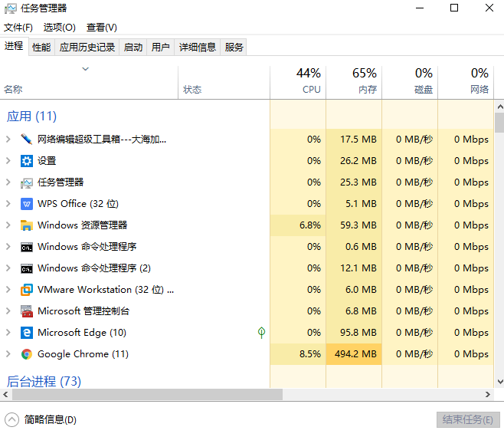Click the WPS Office app icon

[27, 204]
